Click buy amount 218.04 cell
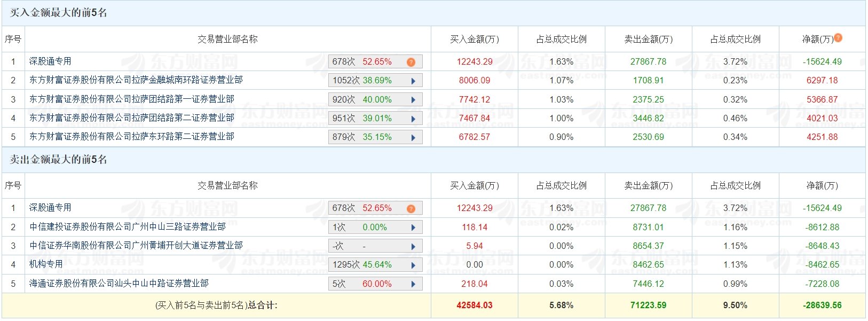The width and height of the screenshot is (868, 321). 475,284
